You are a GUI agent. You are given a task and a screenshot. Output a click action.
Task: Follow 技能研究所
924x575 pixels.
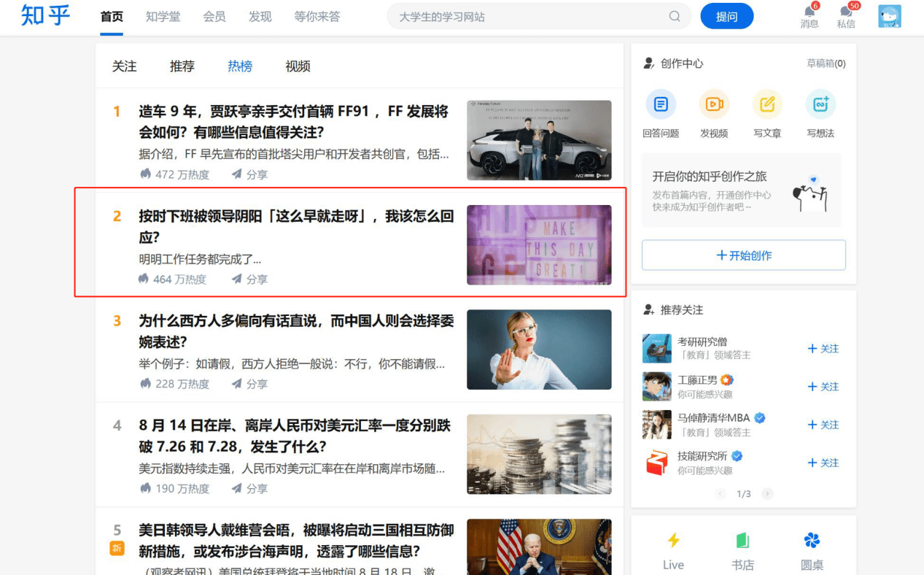(x=823, y=463)
